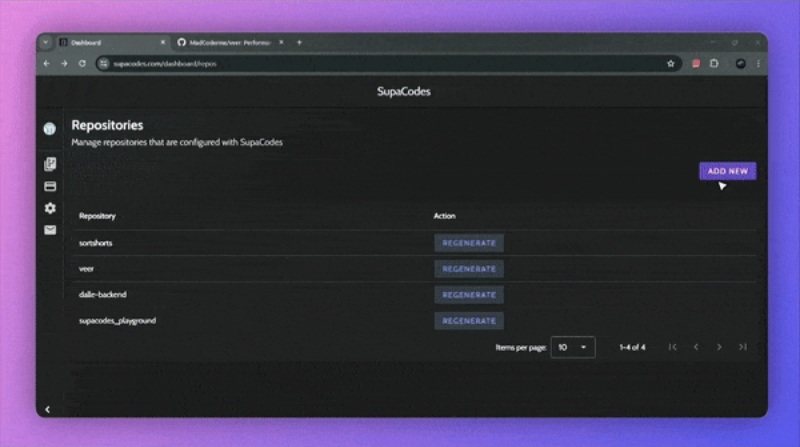Open the browser three-dot menu
This screenshot has height=447, width=800.
tap(758, 64)
